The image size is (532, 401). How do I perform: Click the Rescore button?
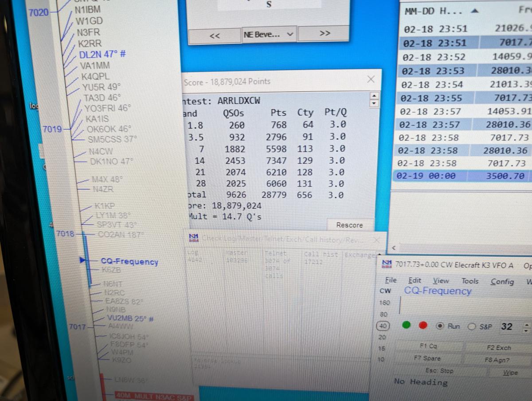click(x=349, y=225)
